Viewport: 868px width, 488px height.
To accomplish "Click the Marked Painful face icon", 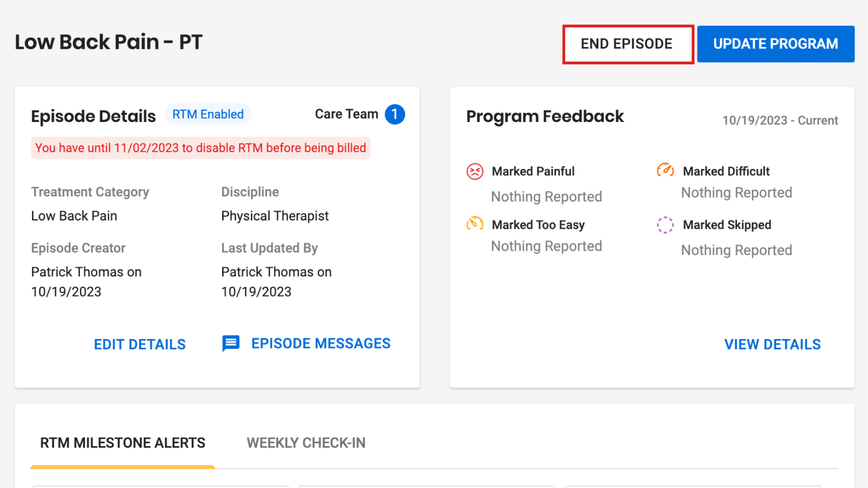I will [x=475, y=171].
